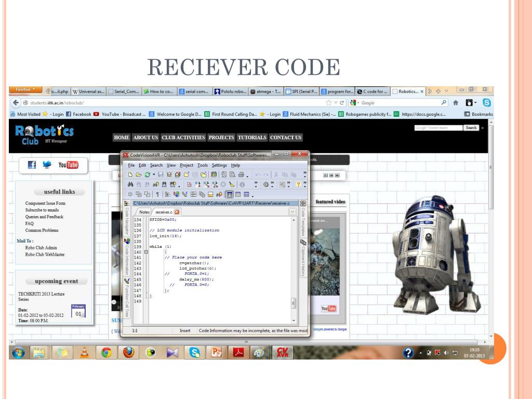Click the grey information circle icon

click(x=242, y=184)
